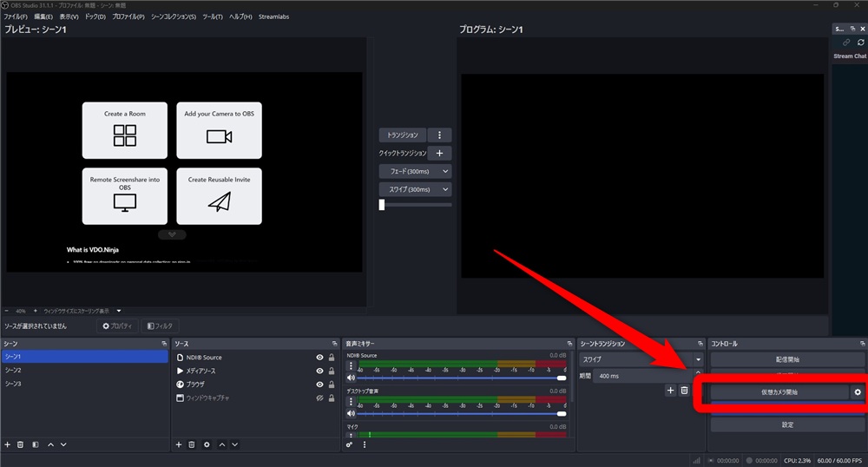The width and height of the screenshot is (868, 467).
Task: Open transition options three-dot menu
Action: (439, 135)
